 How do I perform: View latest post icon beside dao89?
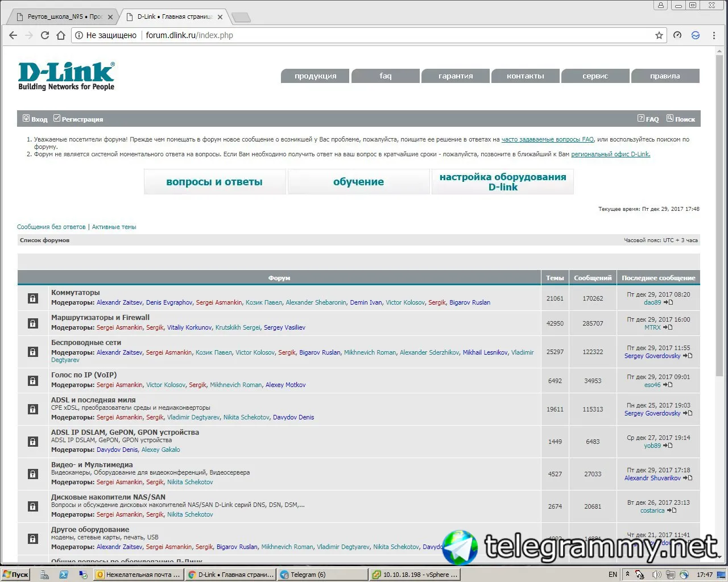[x=668, y=302]
